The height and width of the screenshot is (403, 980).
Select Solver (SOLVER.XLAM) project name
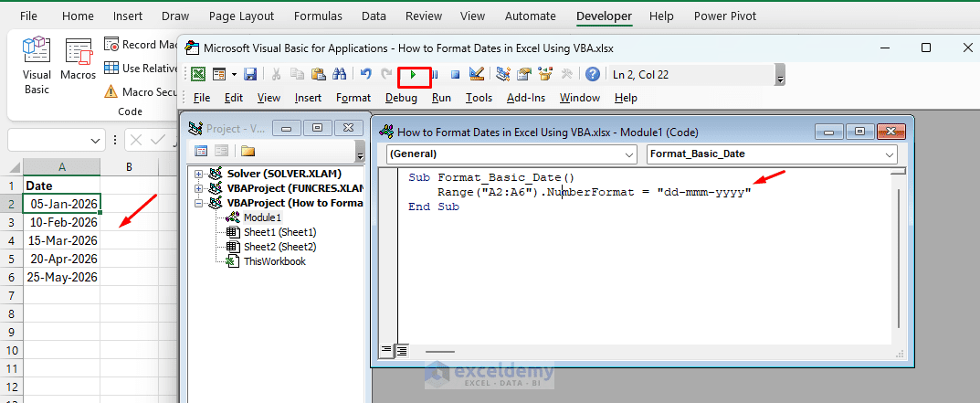pos(284,174)
